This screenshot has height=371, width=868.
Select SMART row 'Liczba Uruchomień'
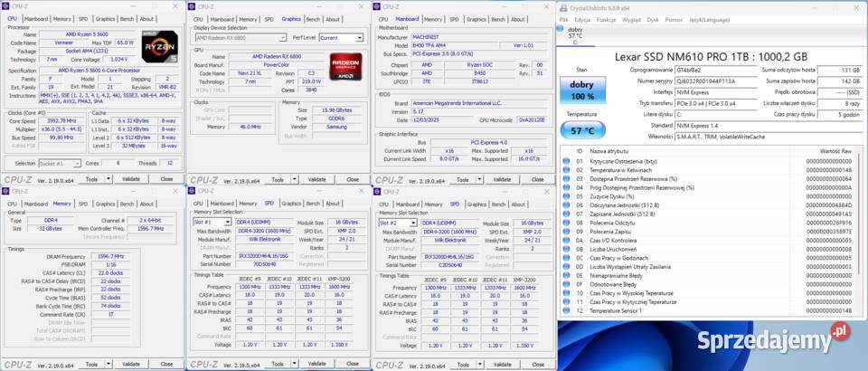coord(707,249)
